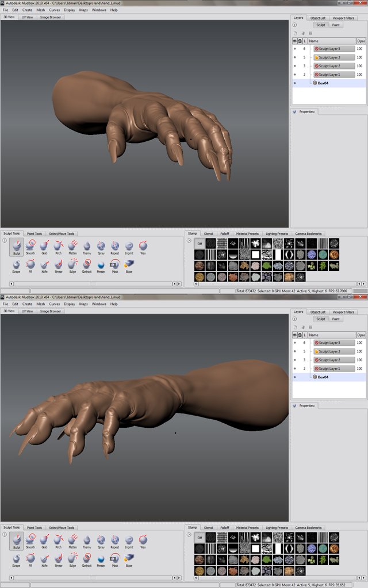This screenshot has width=368, height=588.
Task: Click New Layer icon in top window Layers panel
Action: coord(296,33)
